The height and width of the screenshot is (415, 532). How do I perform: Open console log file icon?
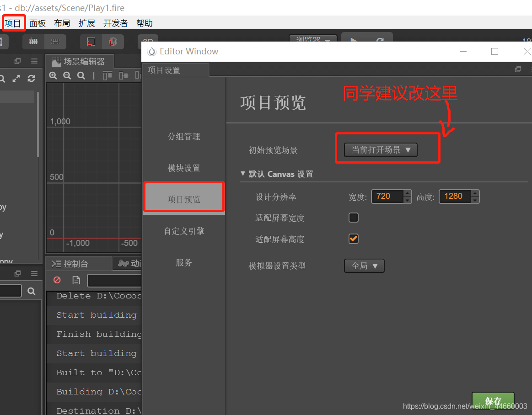pyautogui.click(x=76, y=280)
